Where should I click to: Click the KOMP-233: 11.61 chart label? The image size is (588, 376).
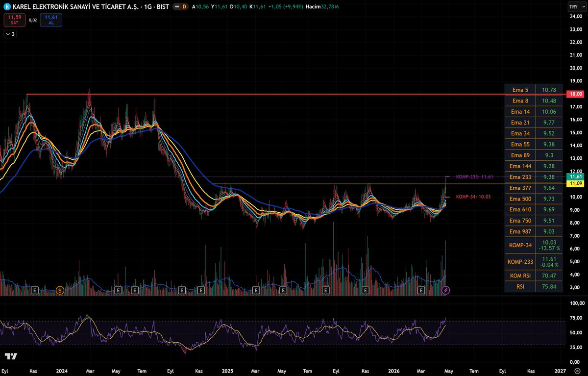click(474, 176)
